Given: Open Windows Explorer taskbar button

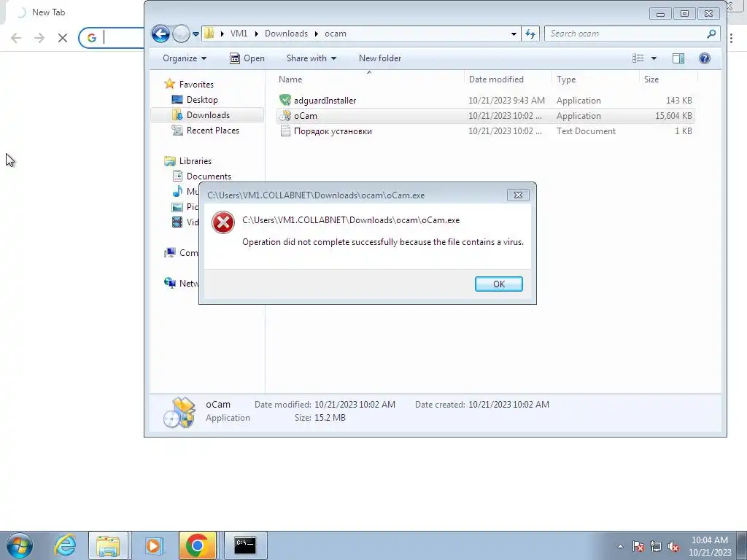Looking at the screenshot, I should (108, 545).
